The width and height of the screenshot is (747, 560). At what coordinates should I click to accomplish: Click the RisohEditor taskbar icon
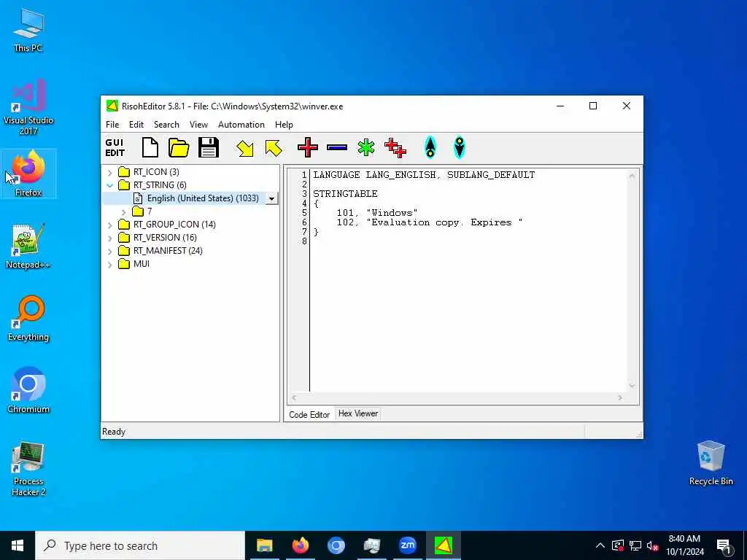click(444, 545)
